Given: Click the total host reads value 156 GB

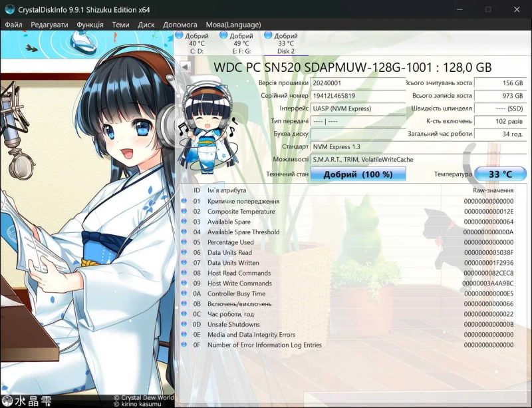Looking at the screenshot, I should (500, 83).
